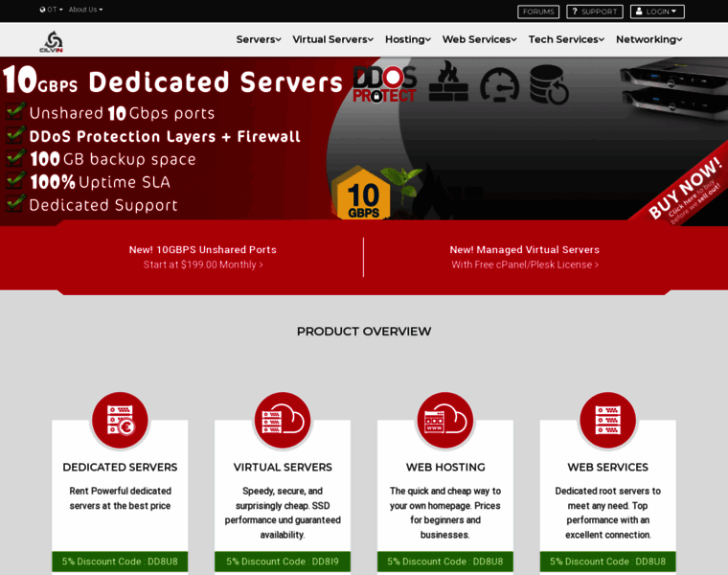Click the user icon in Login button
Viewport: 728px width, 575px height.
click(x=639, y=11)
